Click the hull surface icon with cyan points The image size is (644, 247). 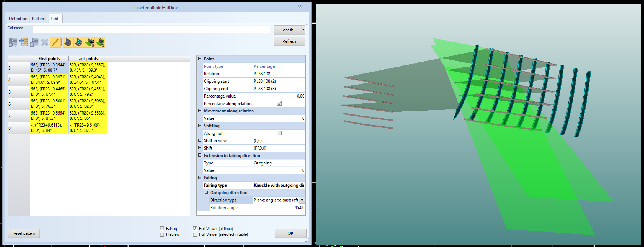tap(79, 42)
